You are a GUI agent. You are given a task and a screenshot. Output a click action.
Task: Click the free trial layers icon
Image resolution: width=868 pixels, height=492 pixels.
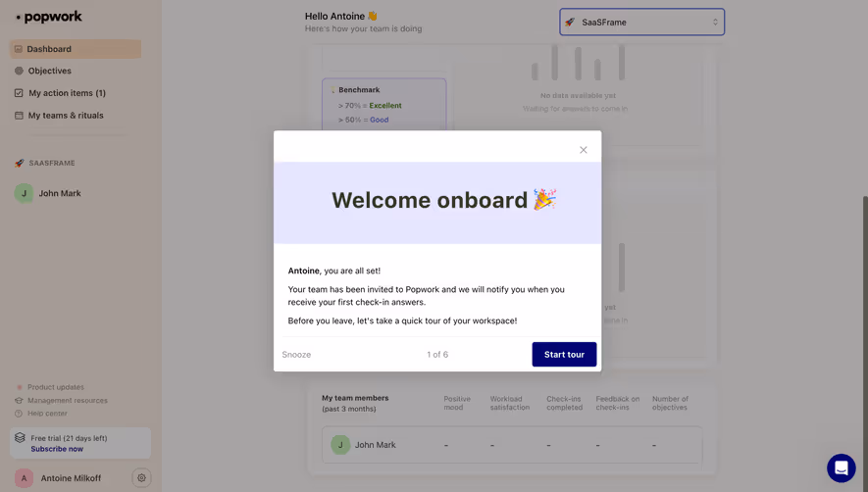coord(20,438)
